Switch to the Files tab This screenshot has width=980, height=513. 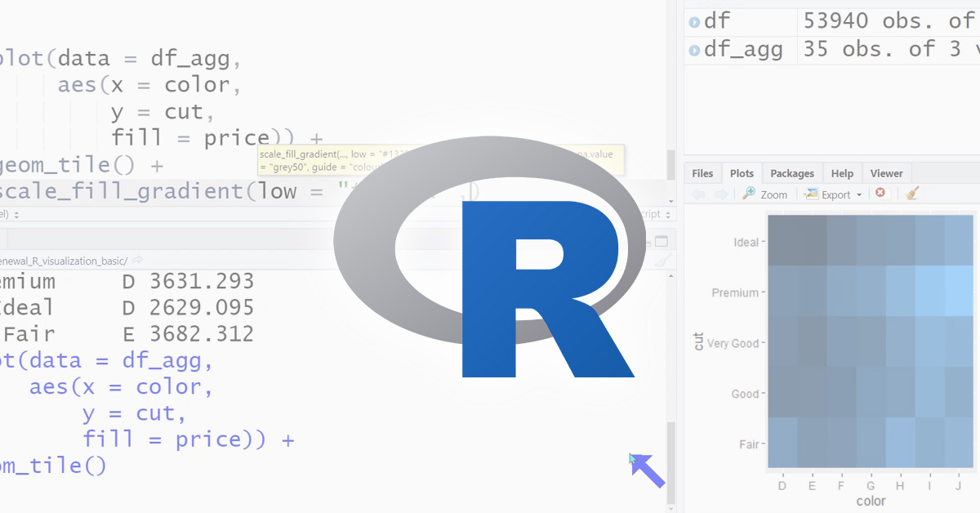(702, 173)
